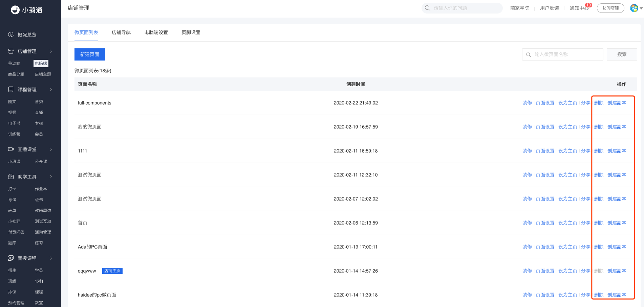Screen dimensions: 644x307
Task: Click 创建副本 for the 首页 row
Action: (x=617, y=223)
